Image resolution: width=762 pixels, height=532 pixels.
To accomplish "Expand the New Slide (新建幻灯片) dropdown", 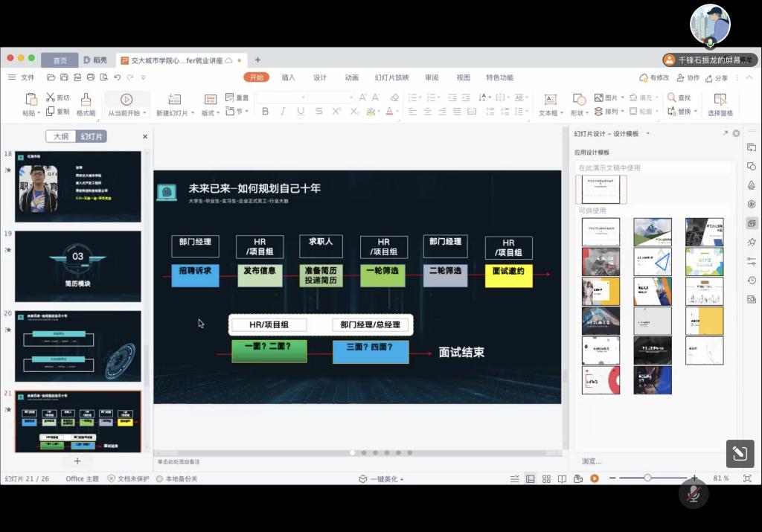I will (x=193, y=113).
